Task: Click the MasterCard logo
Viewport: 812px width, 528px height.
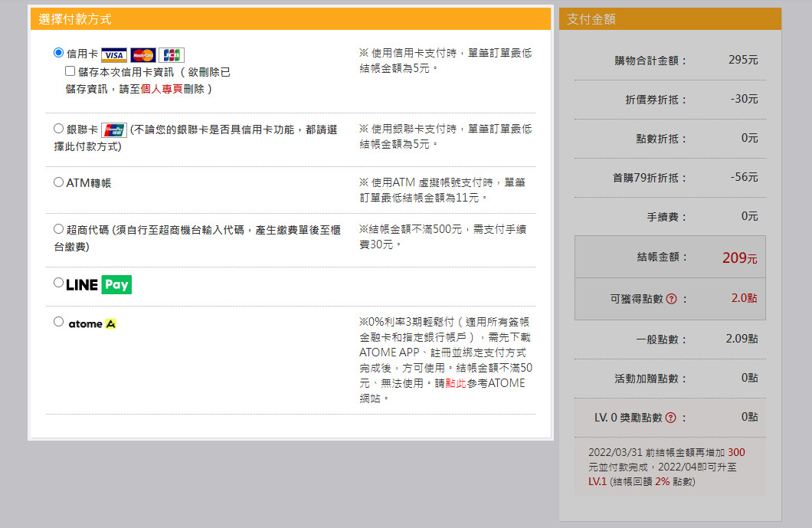Action: click(142, 54)
